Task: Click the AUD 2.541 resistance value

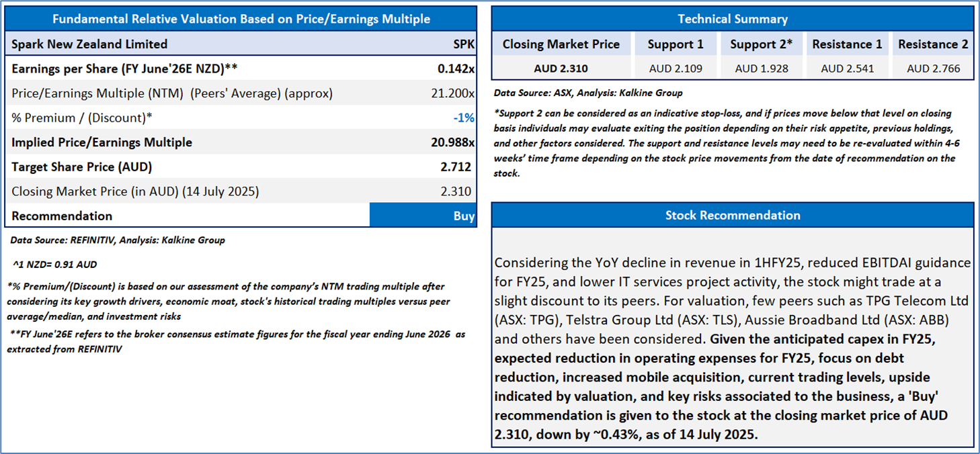Action: 847,69
